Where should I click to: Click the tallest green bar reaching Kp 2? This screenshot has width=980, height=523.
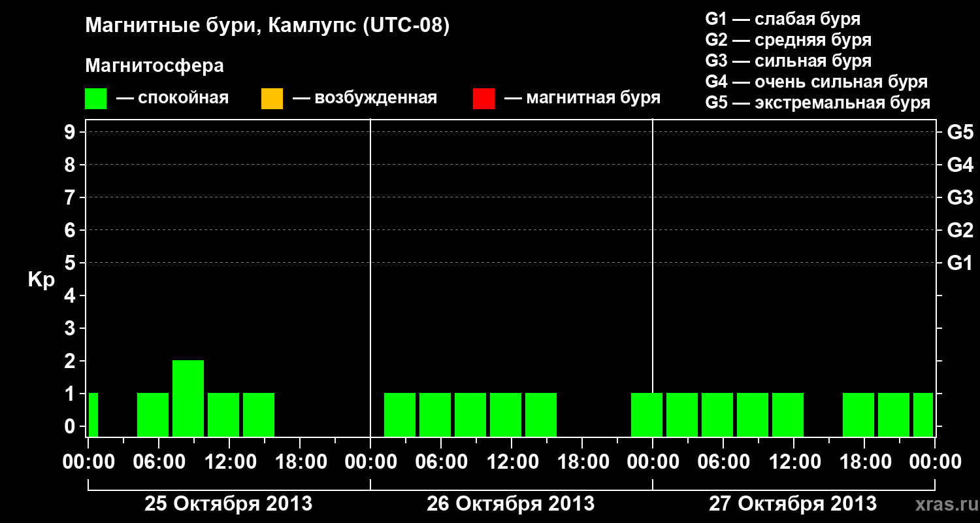click(x=188, y=398)
